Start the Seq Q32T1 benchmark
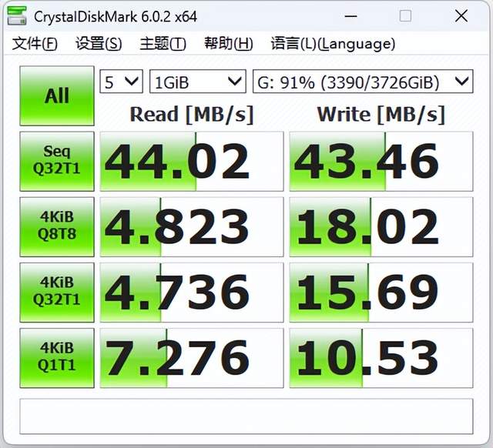Image resolution: width=493 pixels, height=448 pixels. pos(57,161)
